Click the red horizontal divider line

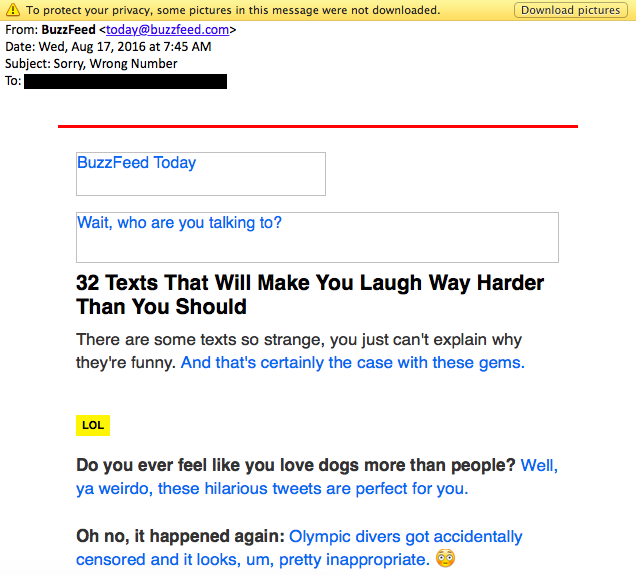click(317, 127)
